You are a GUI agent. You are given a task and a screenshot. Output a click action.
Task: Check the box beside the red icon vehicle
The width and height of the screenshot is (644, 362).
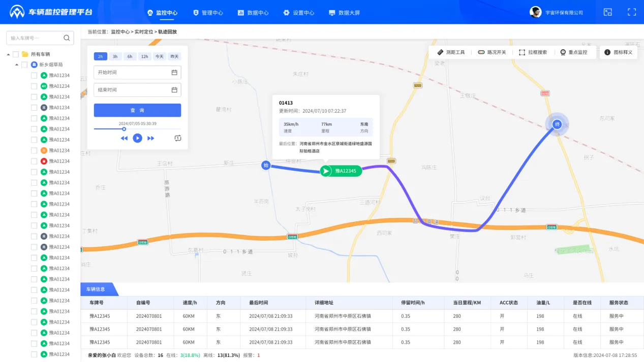click(34, 161)
